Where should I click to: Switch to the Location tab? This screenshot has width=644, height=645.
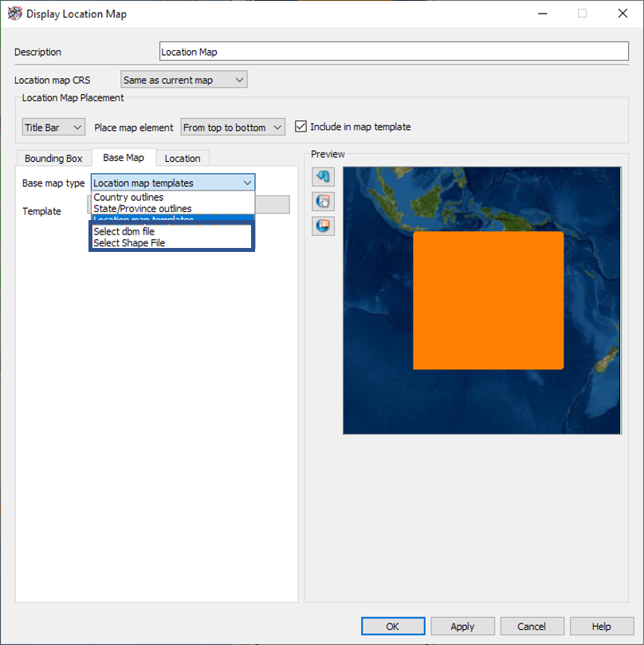(183, 158)
